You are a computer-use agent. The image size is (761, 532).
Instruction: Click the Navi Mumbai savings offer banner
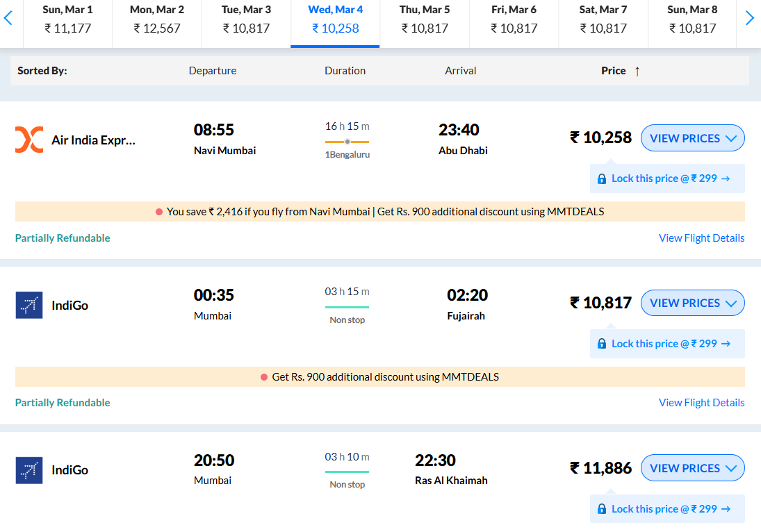pos(380,212)
